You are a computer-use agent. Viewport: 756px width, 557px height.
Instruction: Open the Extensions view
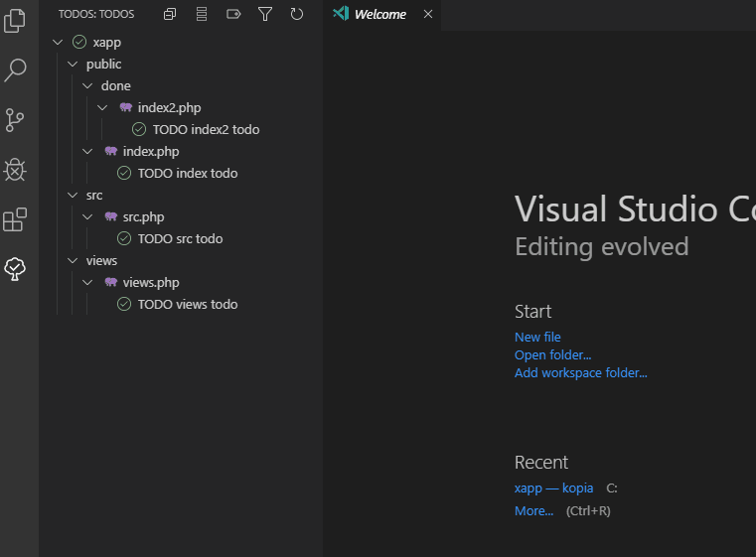(15, 219)
